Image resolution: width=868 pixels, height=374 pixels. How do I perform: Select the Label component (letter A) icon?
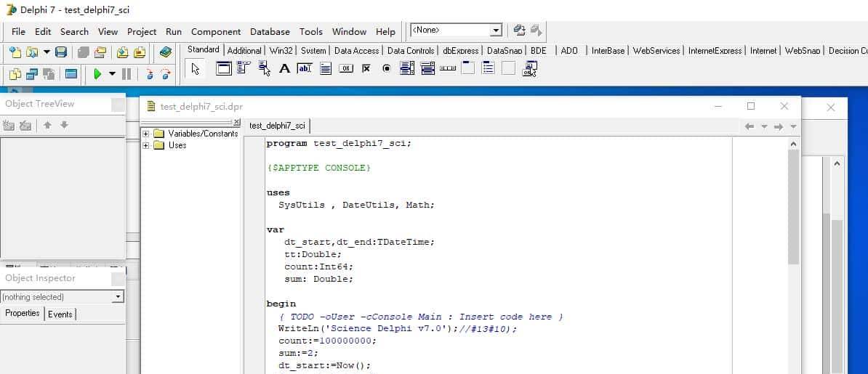(x=284, y=68)
